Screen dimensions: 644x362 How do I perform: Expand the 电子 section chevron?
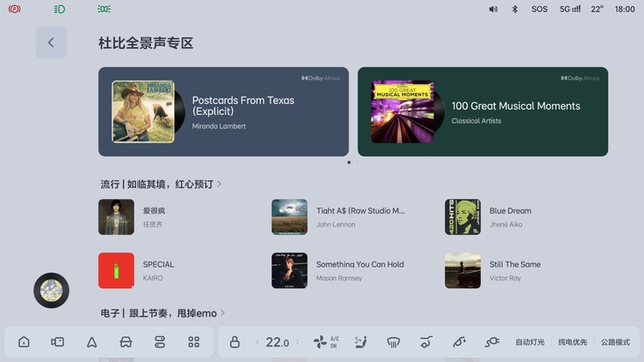pos(222,314)
